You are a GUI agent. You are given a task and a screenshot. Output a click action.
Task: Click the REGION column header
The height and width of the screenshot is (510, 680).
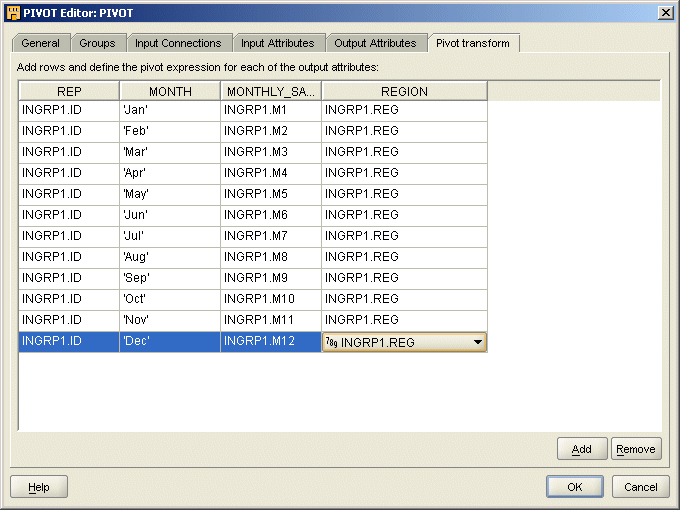pyautogui.click(x=405, y=92)
